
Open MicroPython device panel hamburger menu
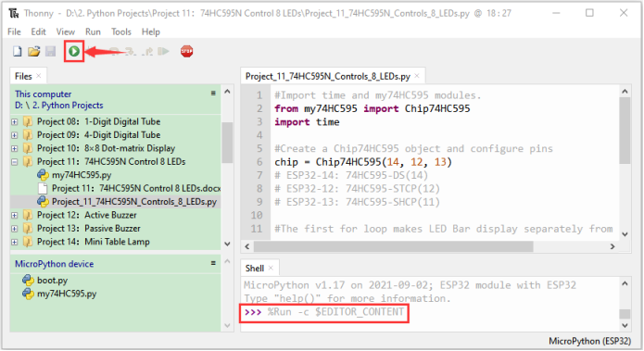[213, 263]
